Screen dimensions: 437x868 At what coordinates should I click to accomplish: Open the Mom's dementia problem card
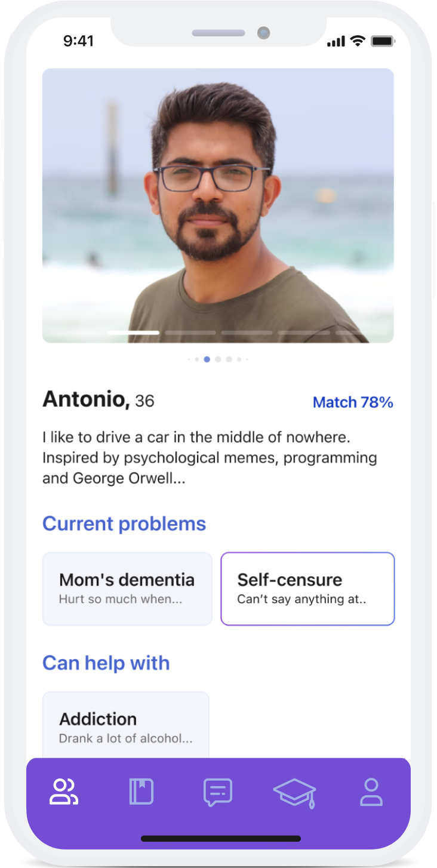[127, 589]
